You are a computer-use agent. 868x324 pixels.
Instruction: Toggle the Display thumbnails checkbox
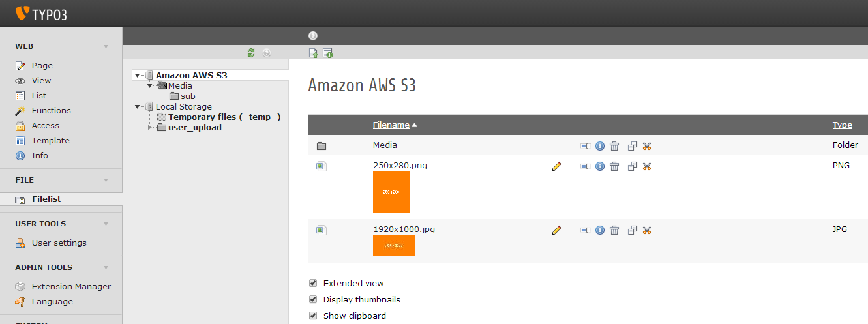click(313, 299)
